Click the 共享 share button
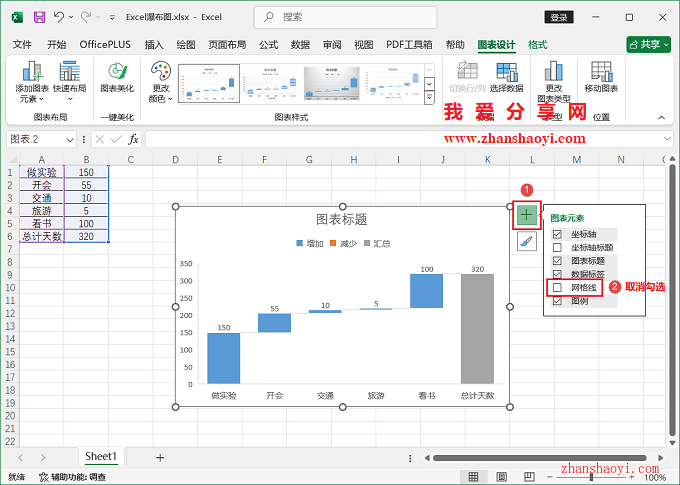680x485 pixels. pyautogui.click(x=648, y=45)
